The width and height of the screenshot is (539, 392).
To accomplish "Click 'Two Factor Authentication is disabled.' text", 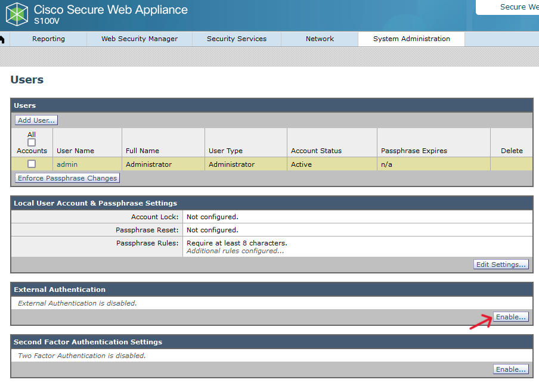I will pos(82,356).
